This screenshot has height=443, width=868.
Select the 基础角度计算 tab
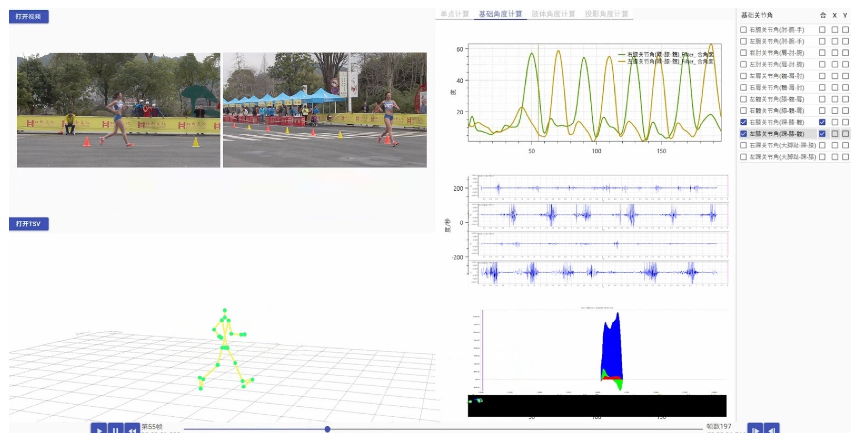[500, 14]
